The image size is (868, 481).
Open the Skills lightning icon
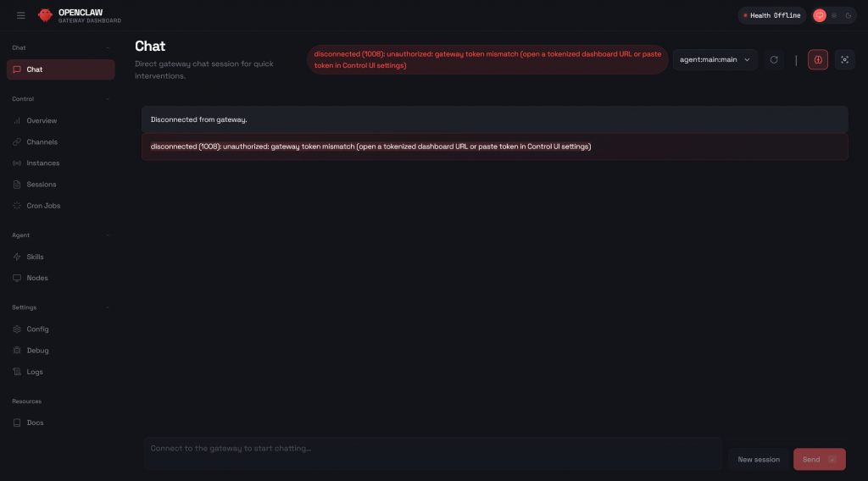18,257
